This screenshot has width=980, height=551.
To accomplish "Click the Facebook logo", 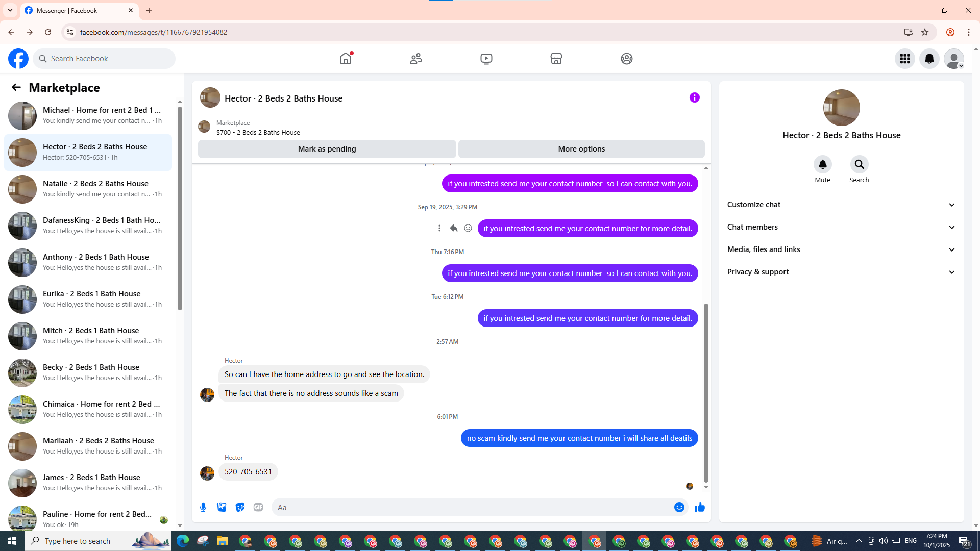I will pyautogui.click(x=18, y=59).
